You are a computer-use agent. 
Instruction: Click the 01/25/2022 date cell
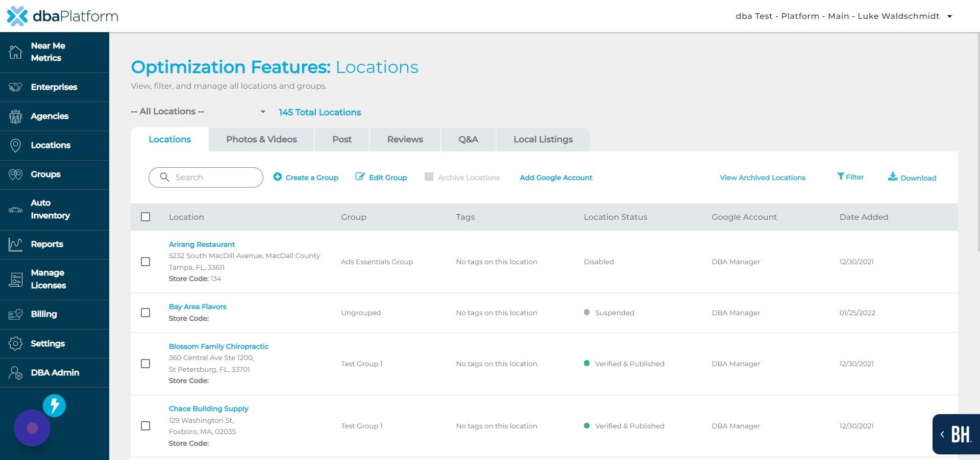857,313
